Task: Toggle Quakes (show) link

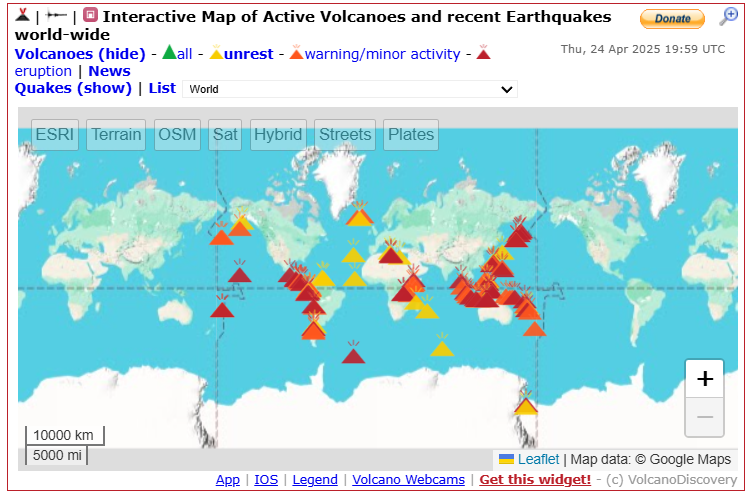Action: tap(73, 88)
